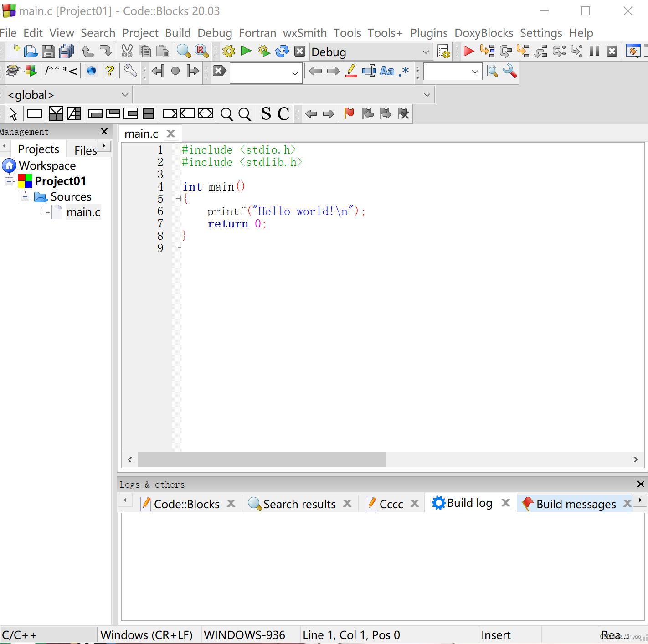Screen dimensions: 648x644
Task: Close the Logs & others panel
Action: 640,484
